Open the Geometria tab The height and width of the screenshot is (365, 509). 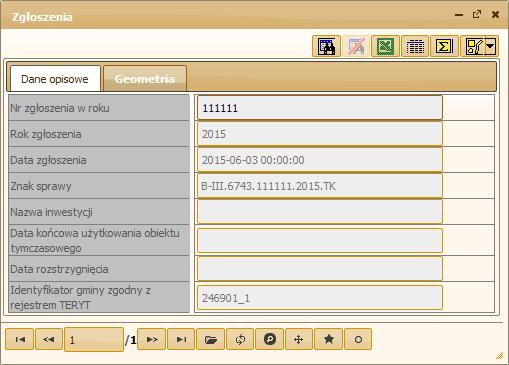[x=145, y=79]
